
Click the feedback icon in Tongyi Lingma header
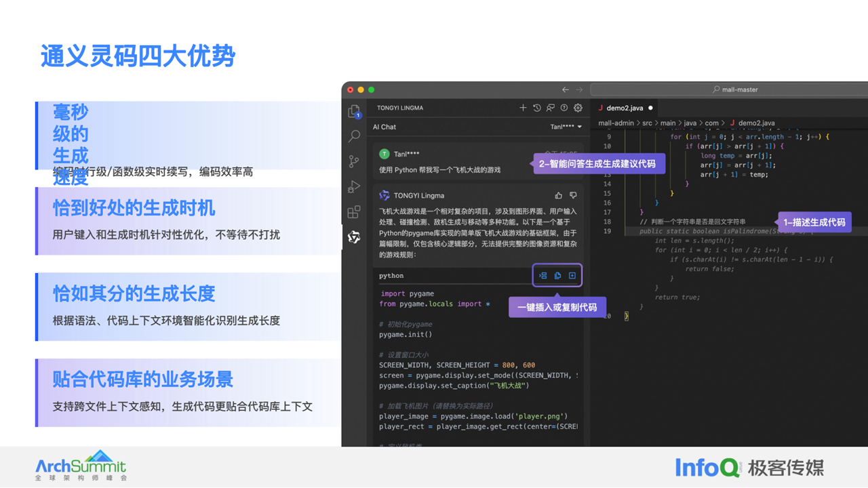tap(550, 108)
